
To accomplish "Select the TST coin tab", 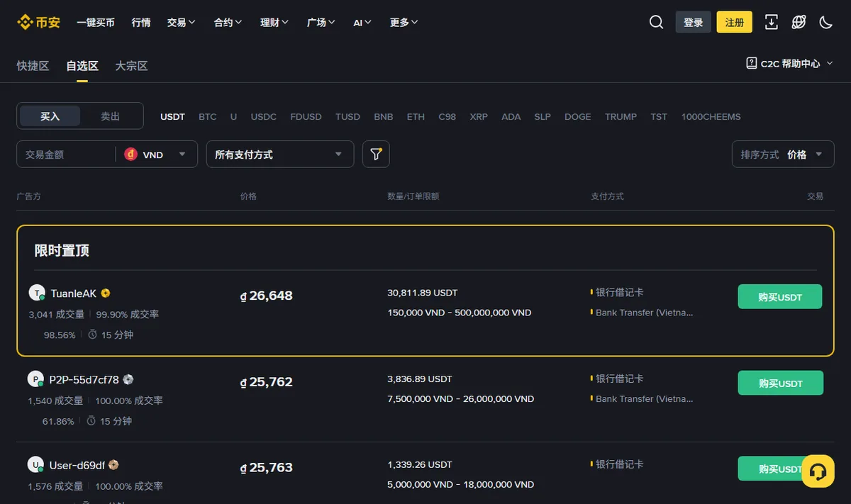I will tap(659, 116).
